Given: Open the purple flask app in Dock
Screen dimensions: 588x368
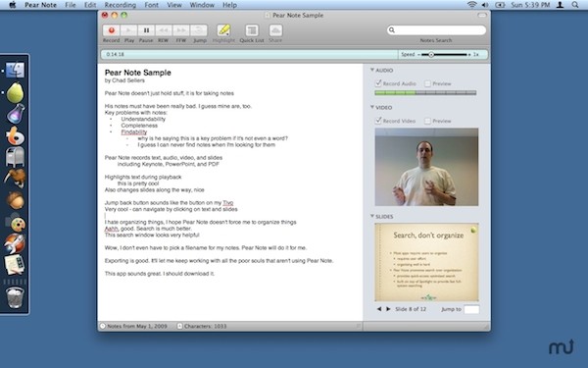Looking at the screenshot, I should [16, 114].
